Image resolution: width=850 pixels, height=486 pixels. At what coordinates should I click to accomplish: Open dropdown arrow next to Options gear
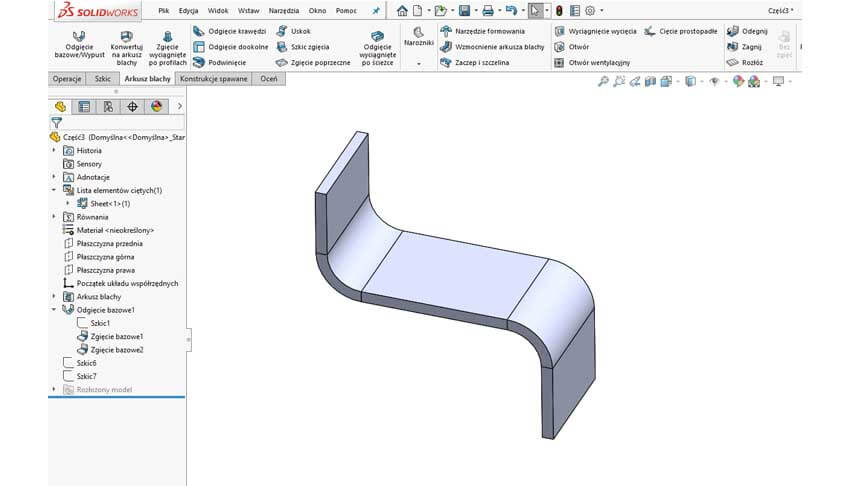click(601, 11)
